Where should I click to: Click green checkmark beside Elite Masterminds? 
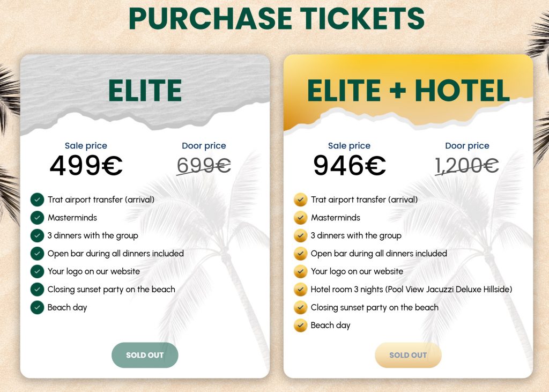[37, 218]
